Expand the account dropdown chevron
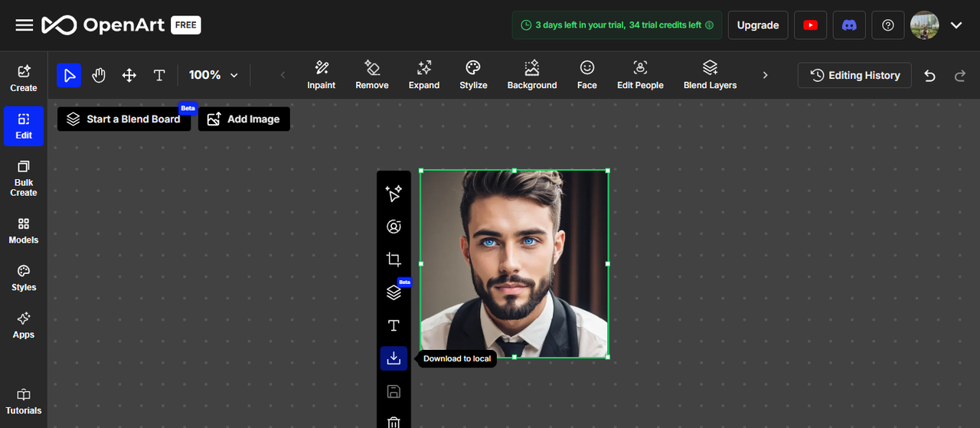Viewport: 980px width, 428px height. coord(956,25)
